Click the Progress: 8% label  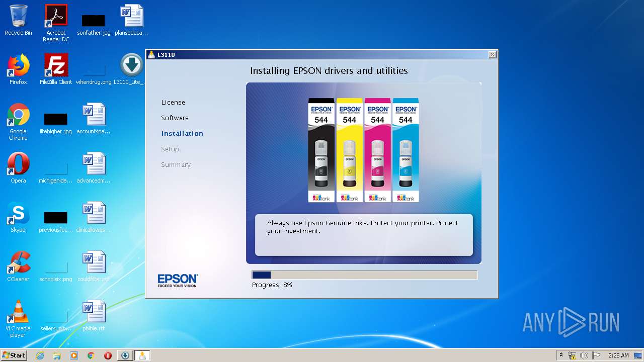[x=272, y=285]
